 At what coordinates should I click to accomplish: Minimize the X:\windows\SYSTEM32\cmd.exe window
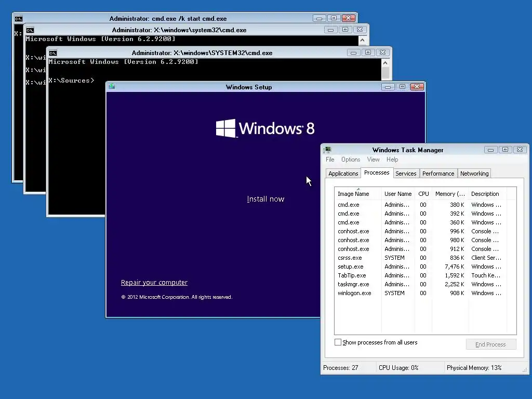click(353, 52)
